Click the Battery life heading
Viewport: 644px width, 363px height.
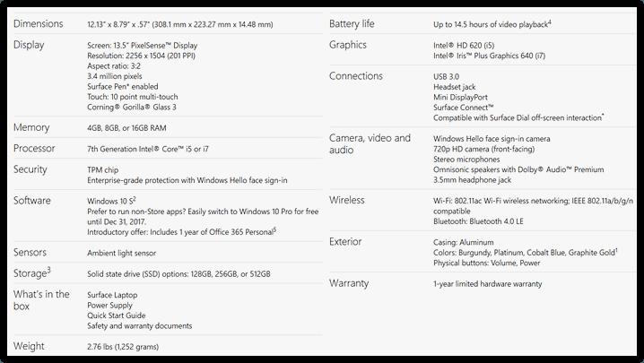352,23
